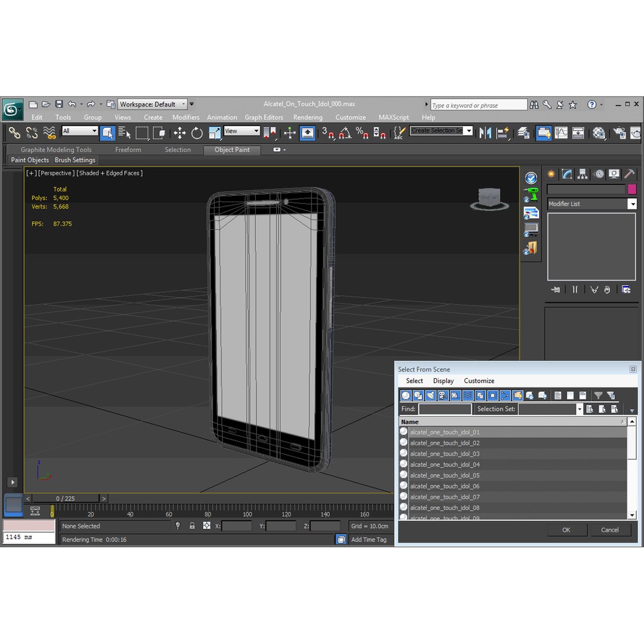
Task: Open the Align tool in toolbar
Action: tap(502, 132)
